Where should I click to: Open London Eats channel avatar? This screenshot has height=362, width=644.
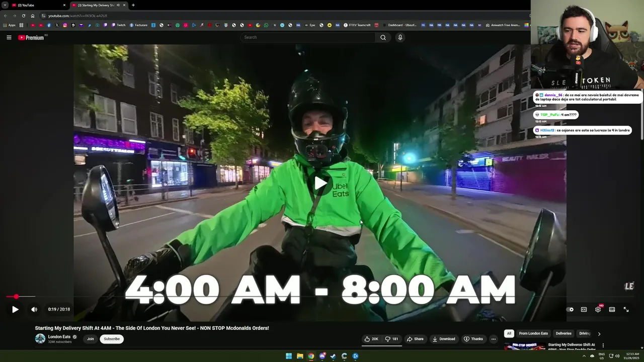(40, 338)
